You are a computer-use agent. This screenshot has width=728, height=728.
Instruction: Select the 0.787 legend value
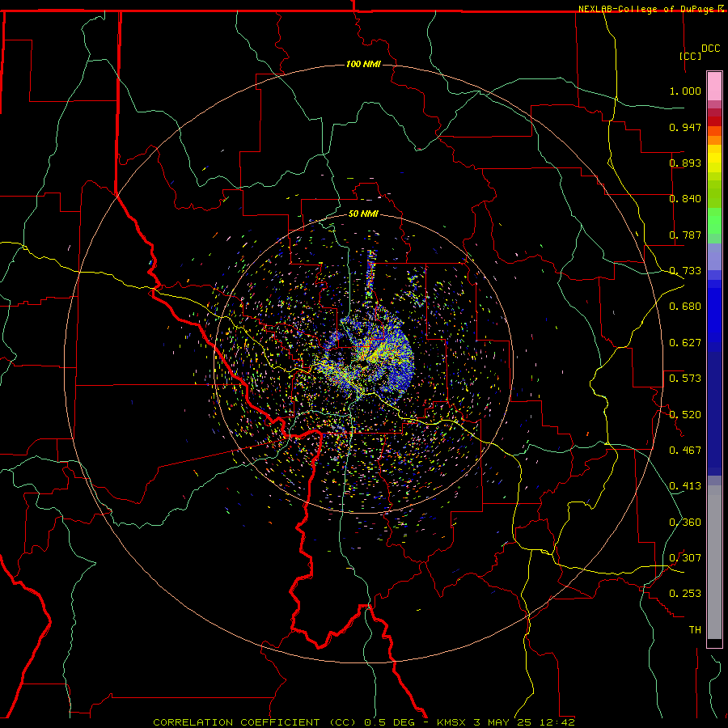click(x=685, y=235)
